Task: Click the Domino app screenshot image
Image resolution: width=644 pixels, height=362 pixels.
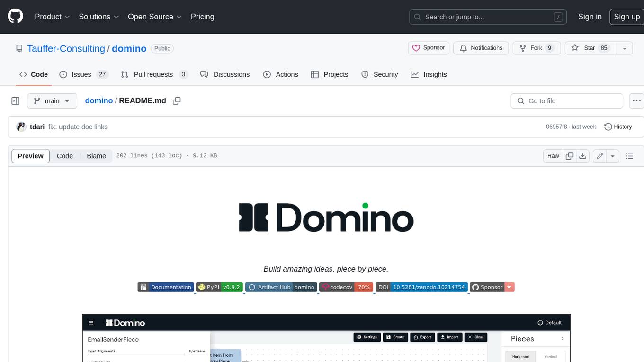Action: [326, 338]
